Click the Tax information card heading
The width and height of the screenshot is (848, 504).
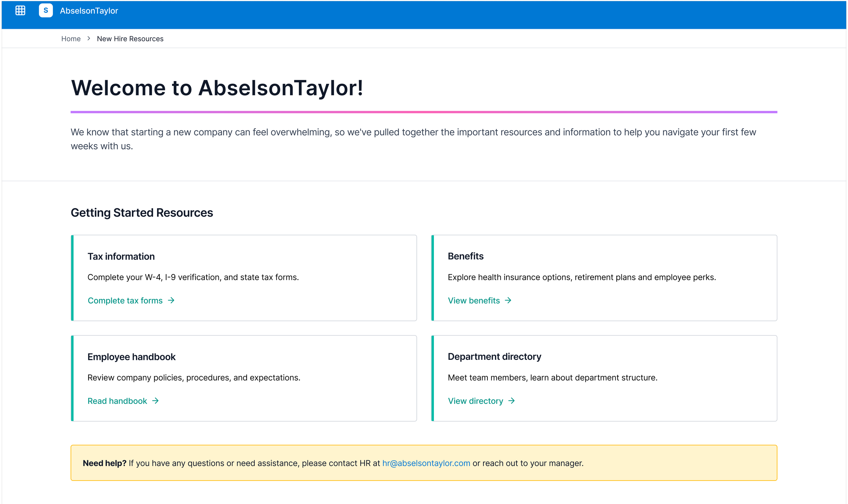121,256
